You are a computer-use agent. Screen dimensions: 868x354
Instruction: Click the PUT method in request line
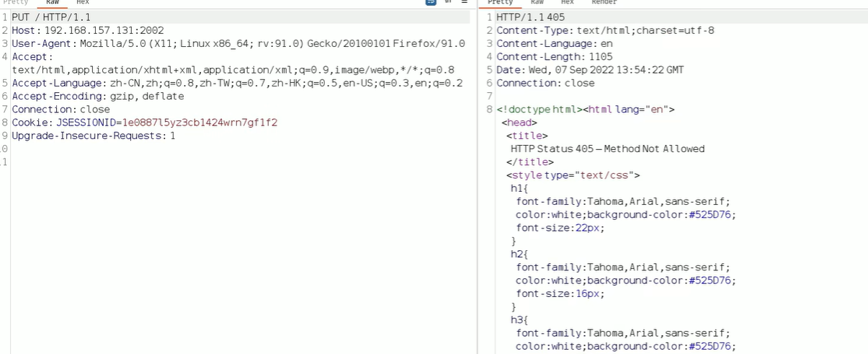pos(21,17)
